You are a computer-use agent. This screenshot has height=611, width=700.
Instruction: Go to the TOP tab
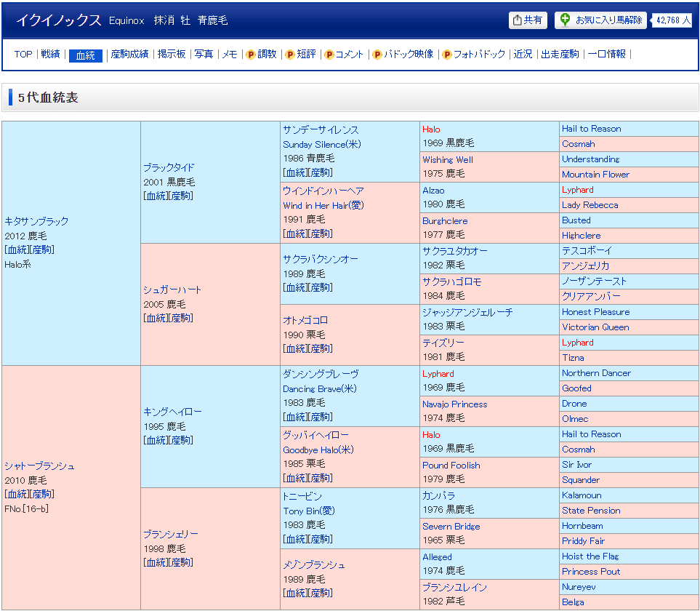click(x=23, y=54)
